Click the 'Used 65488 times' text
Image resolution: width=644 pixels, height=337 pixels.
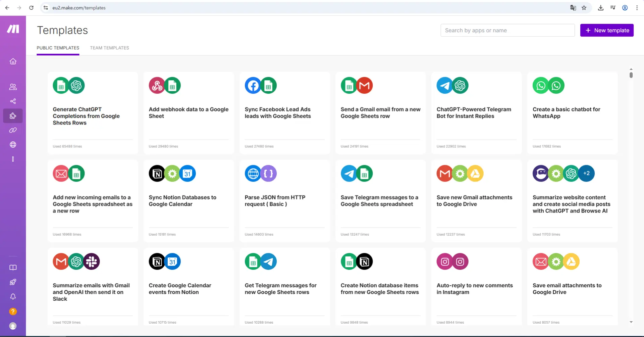67,146
